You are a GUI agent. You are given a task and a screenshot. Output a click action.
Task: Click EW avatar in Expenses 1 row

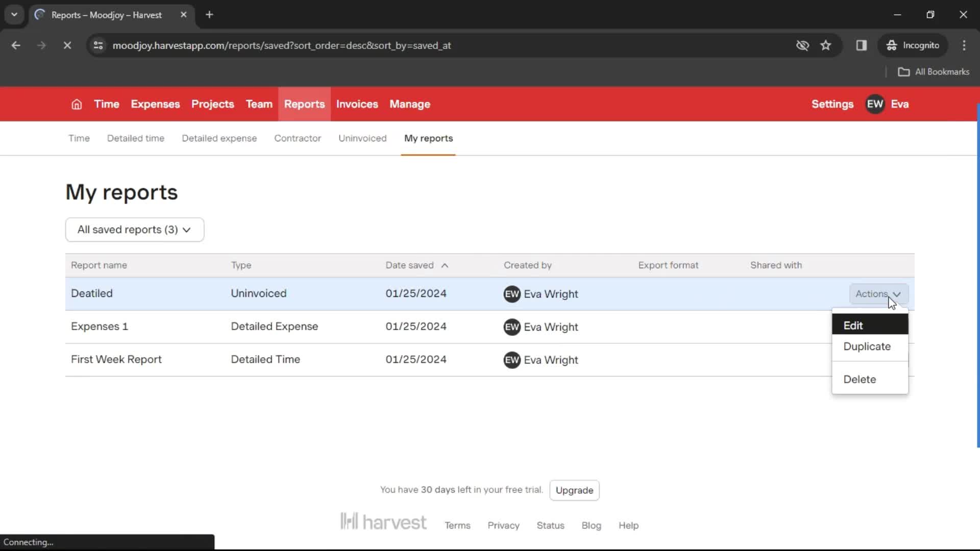click(x=512, y=327)
